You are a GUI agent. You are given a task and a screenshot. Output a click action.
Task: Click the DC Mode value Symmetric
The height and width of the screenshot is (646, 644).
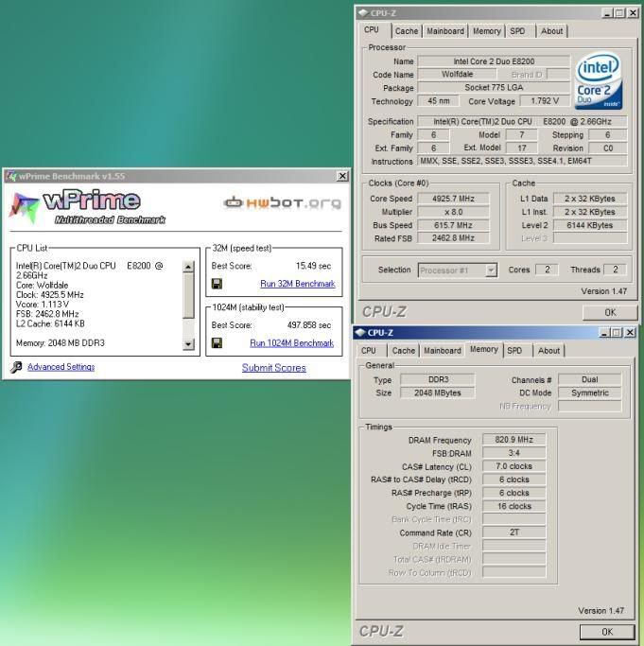(x=589, y=393)
